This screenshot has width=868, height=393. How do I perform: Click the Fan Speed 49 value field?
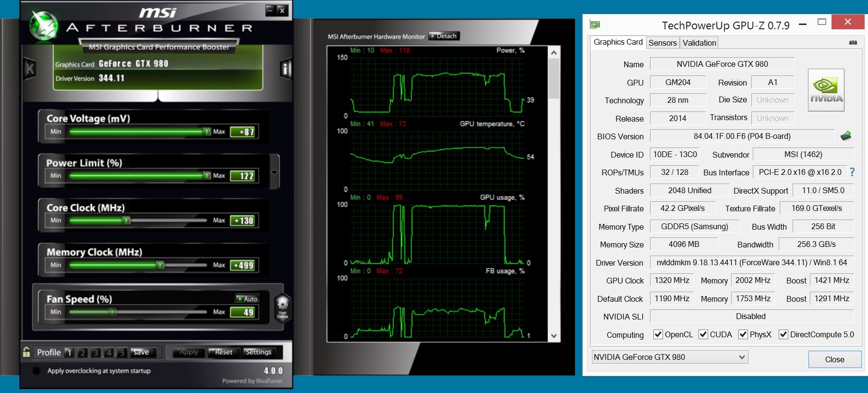click(x=243, y=312)
